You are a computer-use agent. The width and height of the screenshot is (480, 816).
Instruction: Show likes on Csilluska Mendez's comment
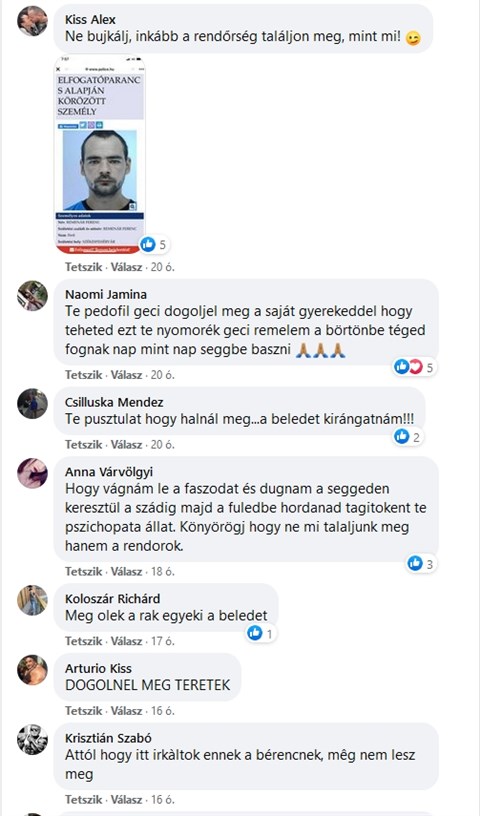407,437
